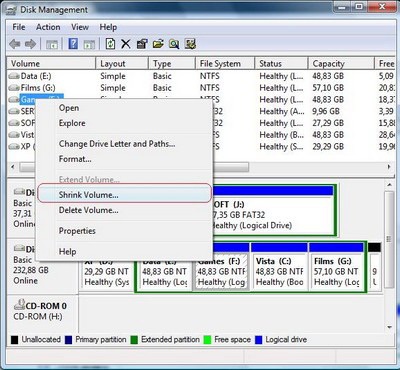400x370 pixels.
Task: Click the 232,88 GB disk label
Action: coord(31,270)
